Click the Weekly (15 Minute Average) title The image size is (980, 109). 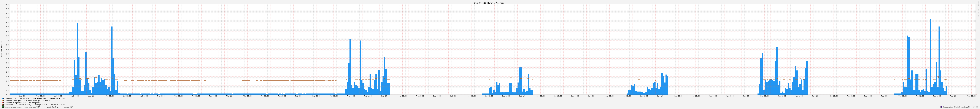click(x=490, y=3)
